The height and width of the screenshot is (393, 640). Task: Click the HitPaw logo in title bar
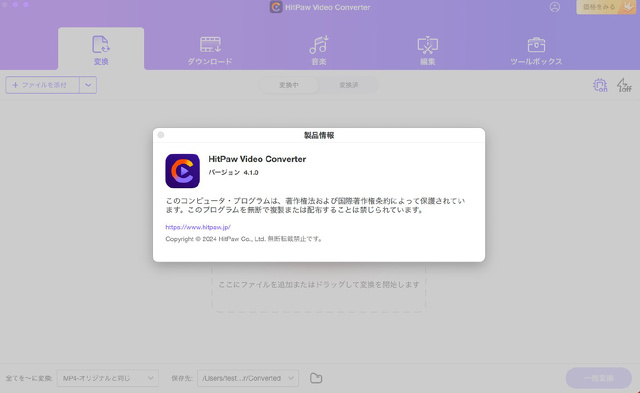[276, 7]
